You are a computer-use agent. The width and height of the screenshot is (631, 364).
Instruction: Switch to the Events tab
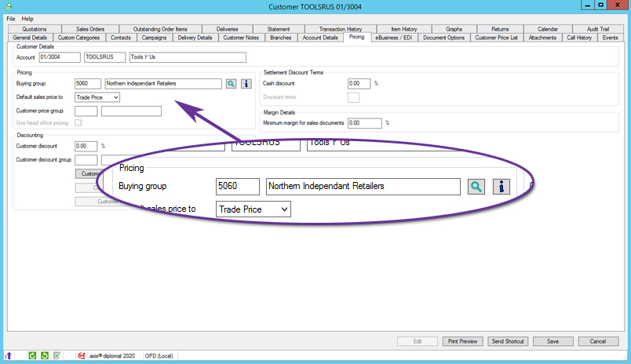coord(611,38)
